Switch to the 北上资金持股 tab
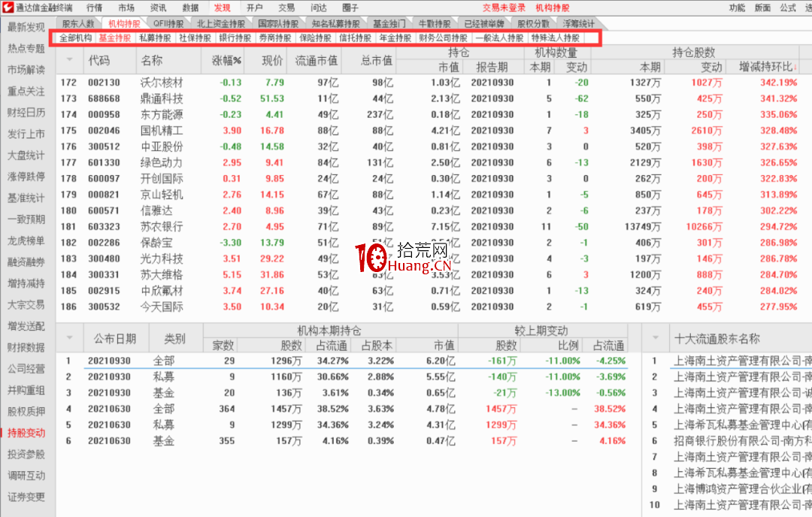The width and height of the screenshot is (812, 517). 221,24
